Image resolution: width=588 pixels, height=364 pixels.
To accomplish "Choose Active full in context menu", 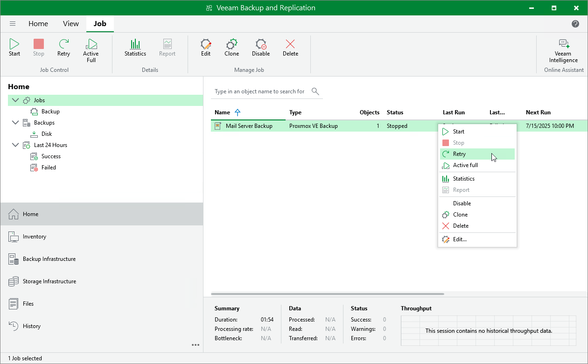I will click(x=477, y=165).
